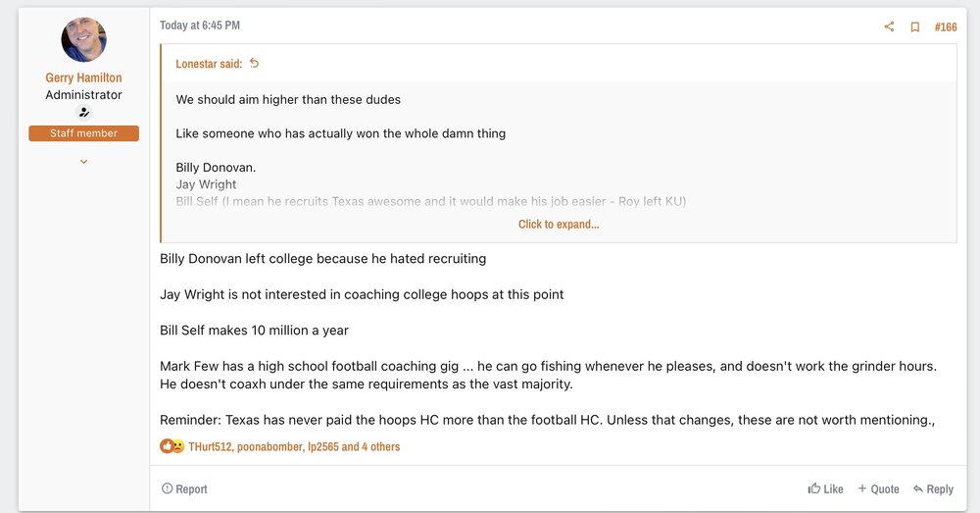
Task: Click the Staff member badge
Action: point(84,133)
